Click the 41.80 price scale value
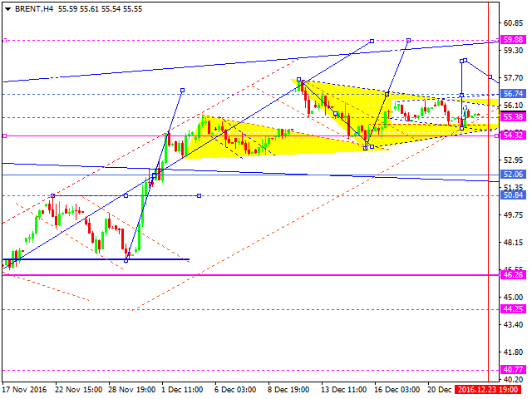 coord(514,352)
